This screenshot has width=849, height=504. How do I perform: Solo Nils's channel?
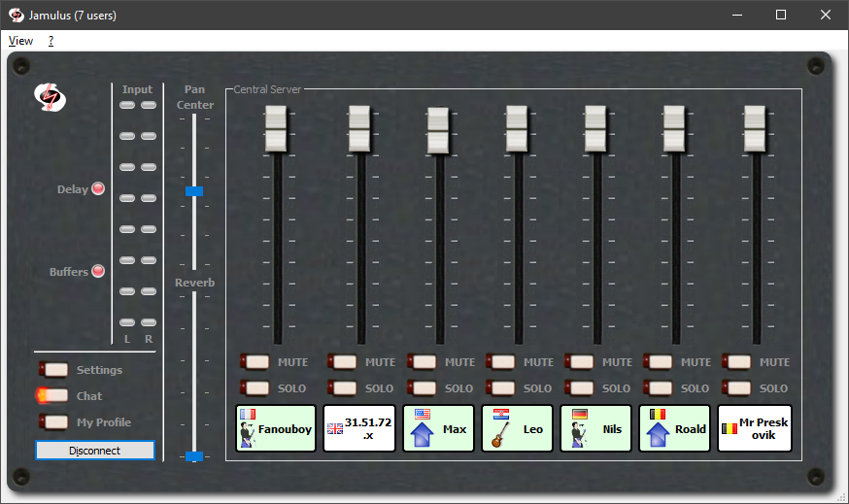coord(579,387)
